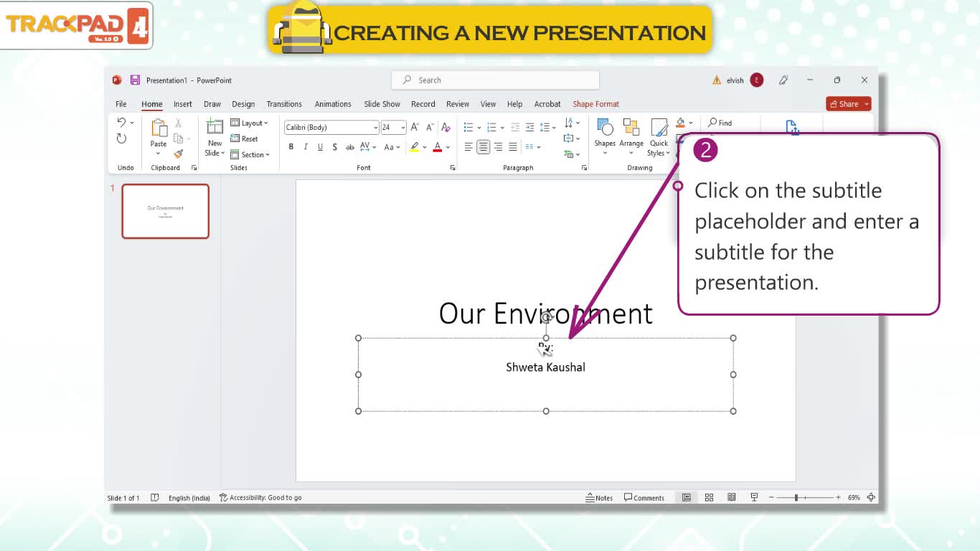Image resolution: width=980 pixels, height=551 pixels.
Task: Click the Copy icon in Clipboard group
Action: coord(178,138)
